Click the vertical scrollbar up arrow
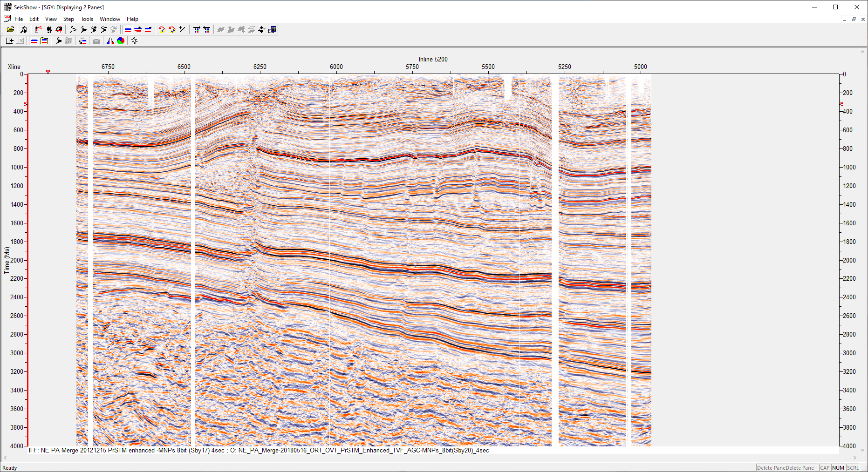The height and width of the screenshot is (472, 868). point(863,51)
